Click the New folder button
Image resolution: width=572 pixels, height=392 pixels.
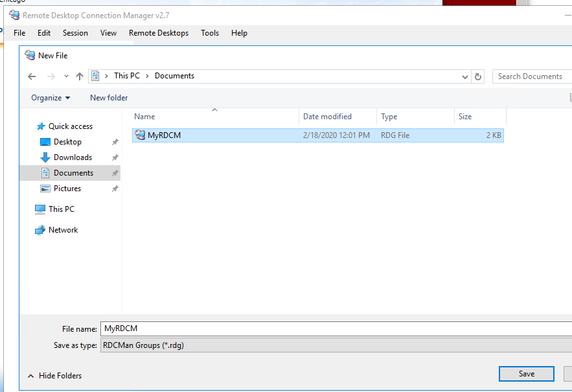108,97
